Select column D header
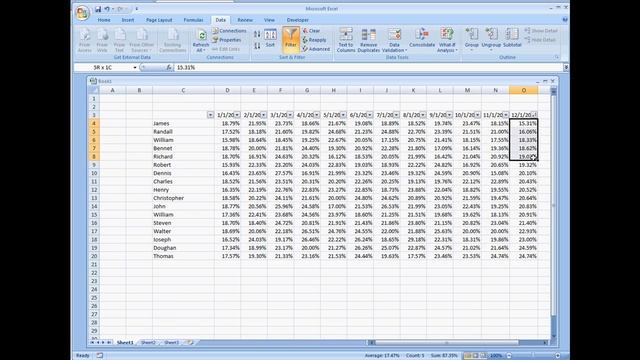 (227, 90)
